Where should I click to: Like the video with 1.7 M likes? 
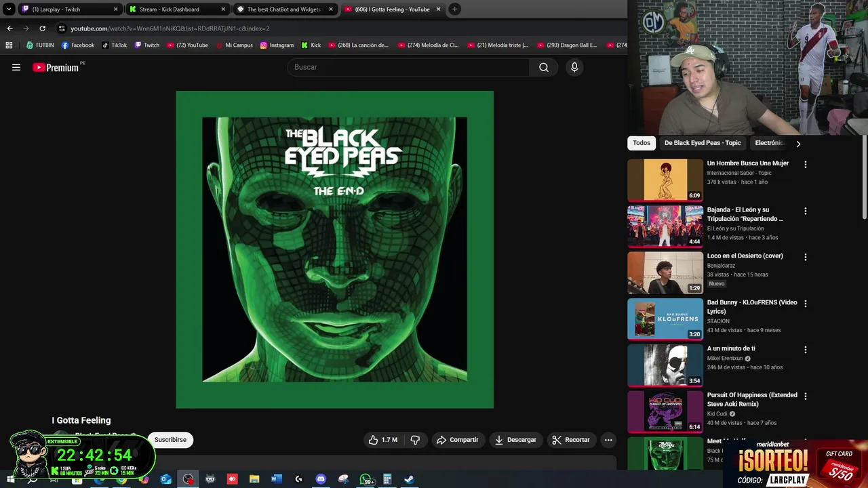click(x=383, y=440)
